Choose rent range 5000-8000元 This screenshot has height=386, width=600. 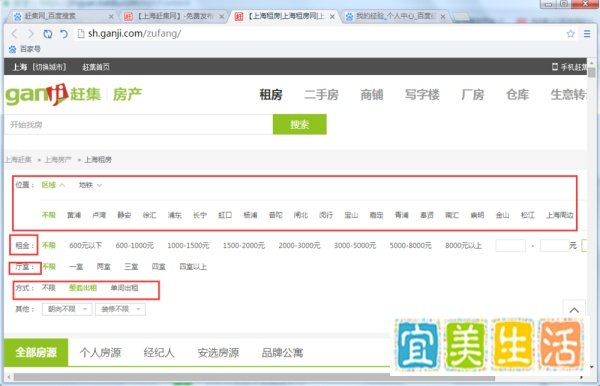point(410,245)
